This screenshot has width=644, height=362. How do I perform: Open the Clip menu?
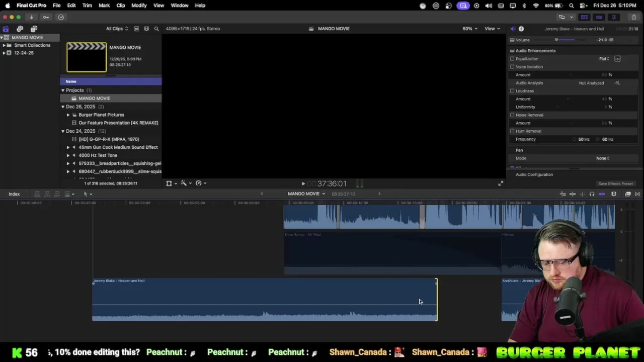point(121,6)
